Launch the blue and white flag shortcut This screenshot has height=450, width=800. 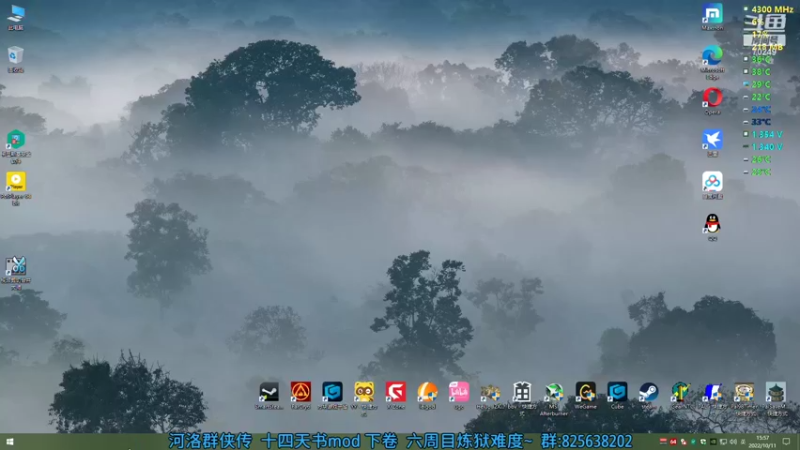(x=712, y=395)
